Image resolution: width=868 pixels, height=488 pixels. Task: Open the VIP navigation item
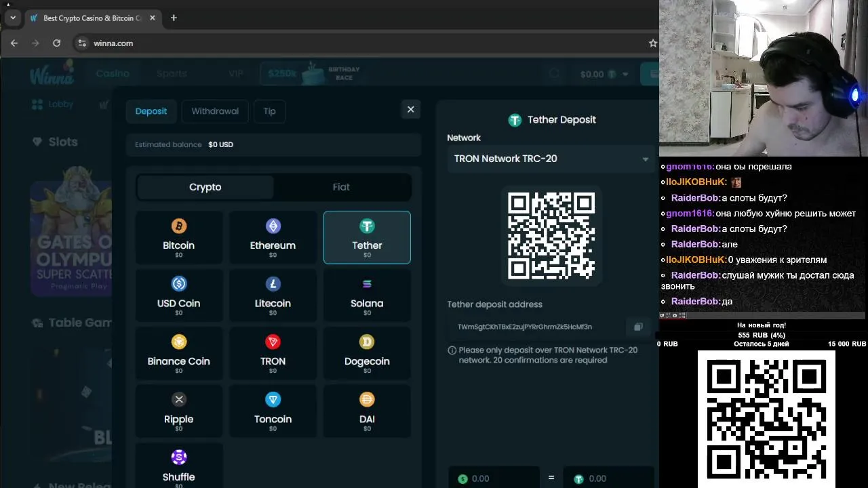(x=235, y=73)
